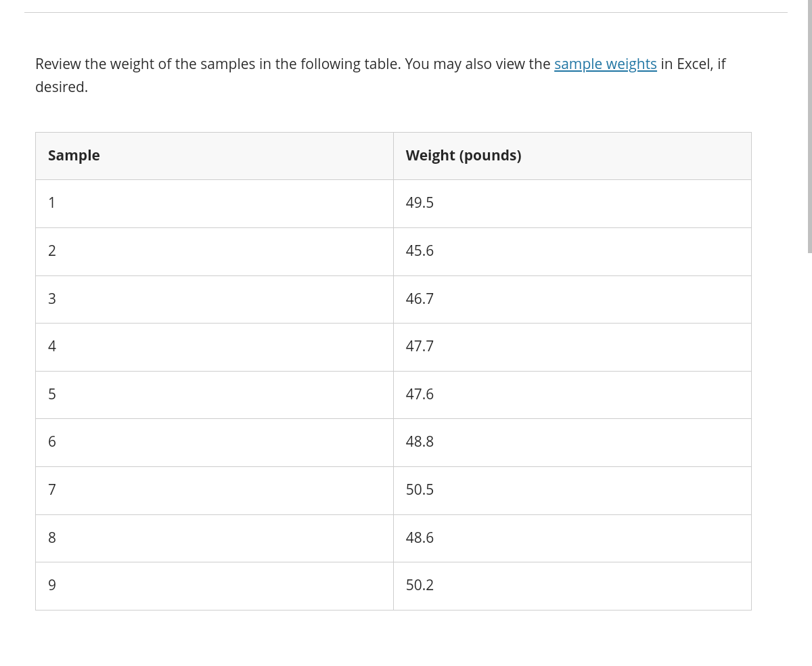The height and width of the screenshot is (666, 812).
Task: Click the 46.7 weight cell
Action: pyautogui.click(x=572, y=299)
